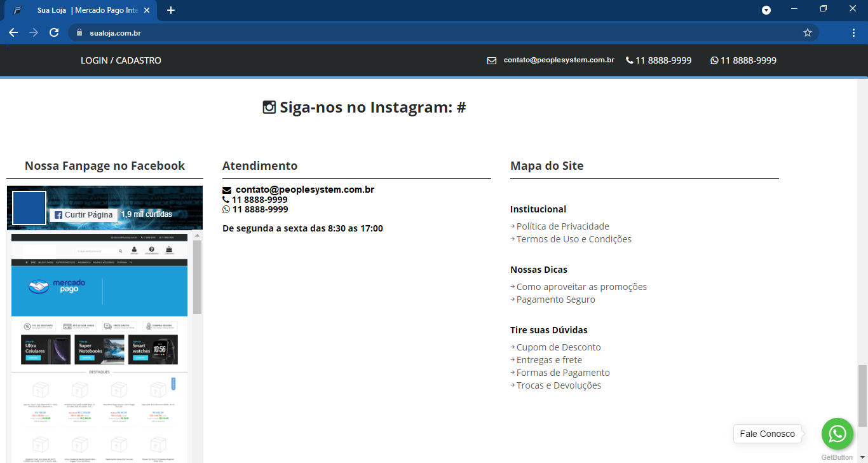Reload the Sua Loja page

coord(54,32)
